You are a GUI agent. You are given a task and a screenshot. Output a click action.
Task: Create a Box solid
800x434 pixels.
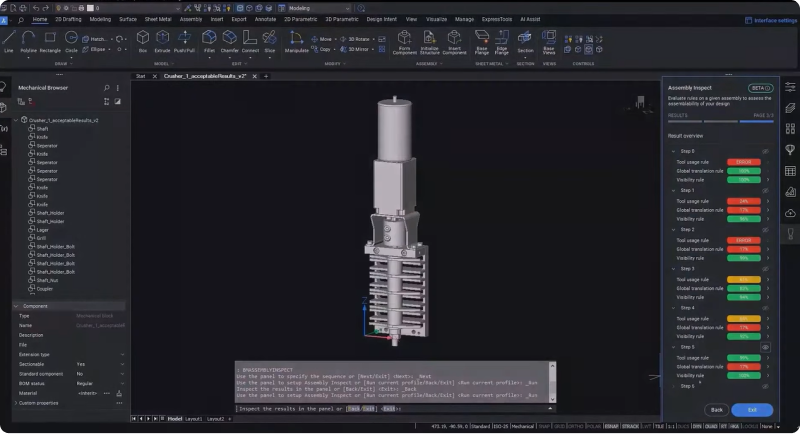tap(143, 41)
